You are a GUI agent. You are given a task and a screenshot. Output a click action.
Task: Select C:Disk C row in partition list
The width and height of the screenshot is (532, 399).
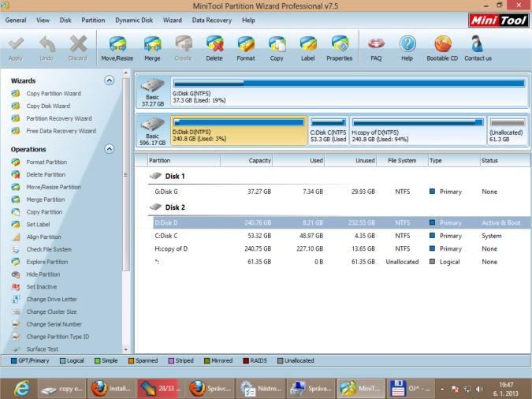[x=339, y=236]
